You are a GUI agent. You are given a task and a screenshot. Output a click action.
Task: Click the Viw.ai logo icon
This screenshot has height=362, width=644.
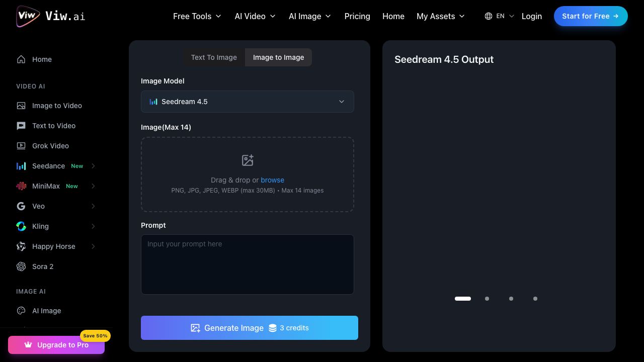(x=28, y=16)
